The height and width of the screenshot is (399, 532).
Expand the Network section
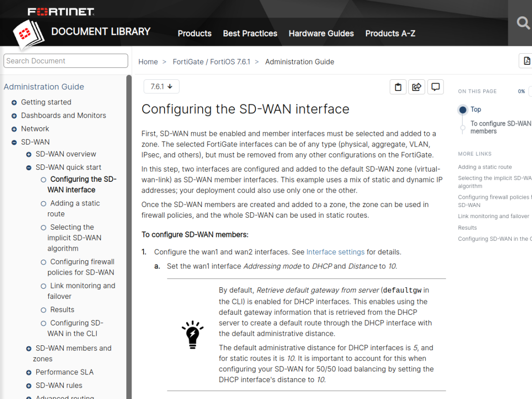[x=14, y=129]
